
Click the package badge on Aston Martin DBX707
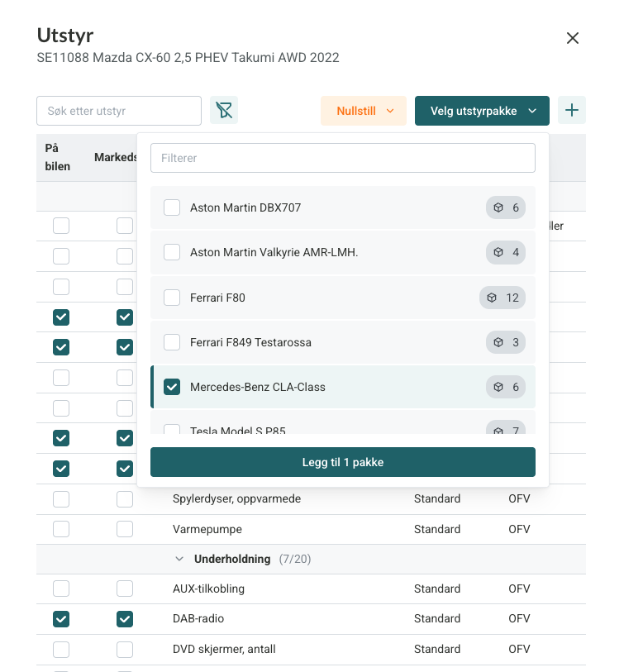[x=506, y=207]
